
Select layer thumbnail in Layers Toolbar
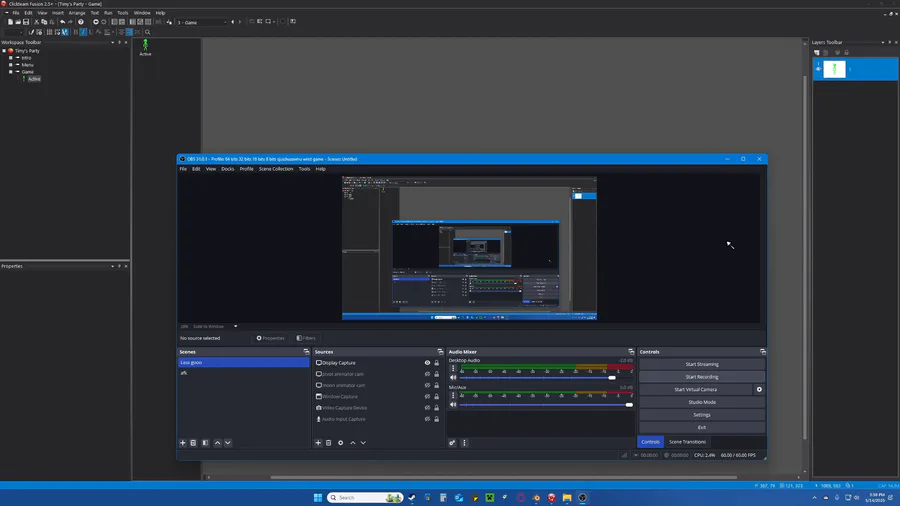point(834,69)
